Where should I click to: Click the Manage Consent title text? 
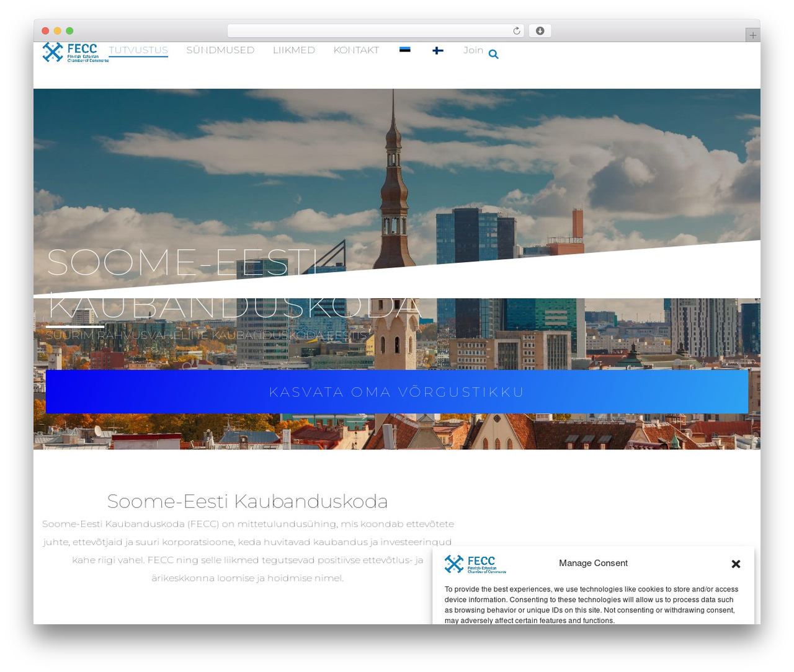click(593, 563)
